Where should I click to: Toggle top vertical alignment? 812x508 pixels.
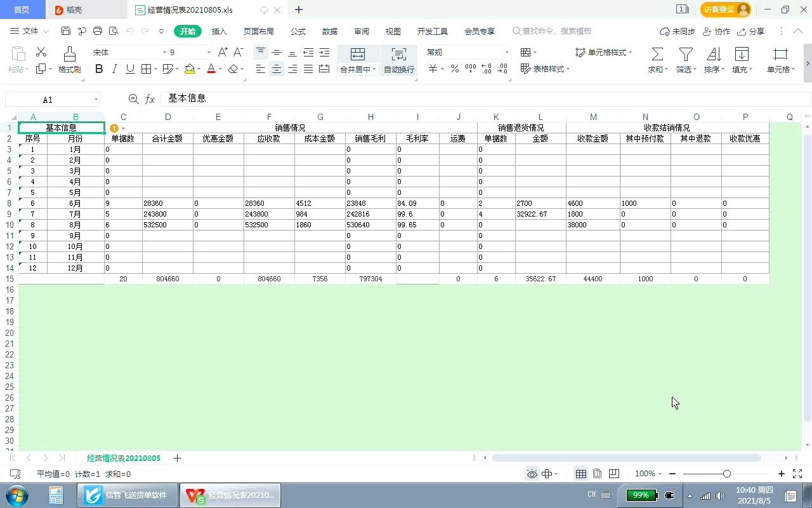[260, 52]
